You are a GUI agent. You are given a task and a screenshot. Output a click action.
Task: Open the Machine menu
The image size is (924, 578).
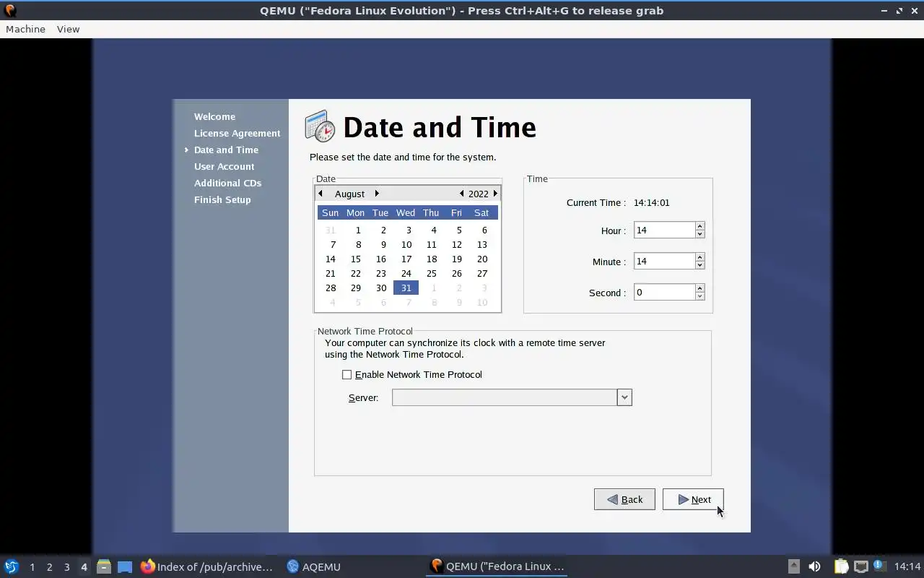pos(25,29)
